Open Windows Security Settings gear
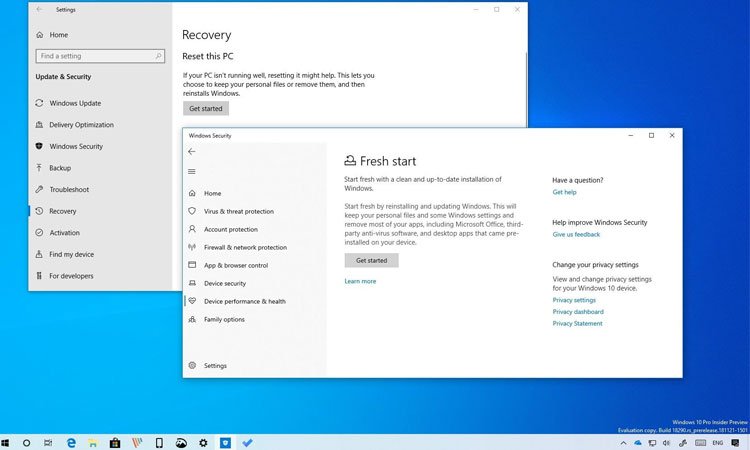Screen dimensions: 750x450 192,366
